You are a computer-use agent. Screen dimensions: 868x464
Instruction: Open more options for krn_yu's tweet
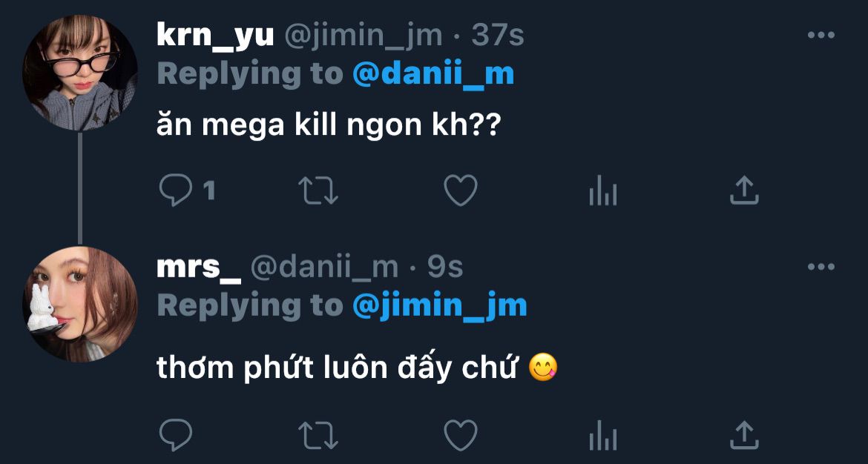click(x=821, y=36)
